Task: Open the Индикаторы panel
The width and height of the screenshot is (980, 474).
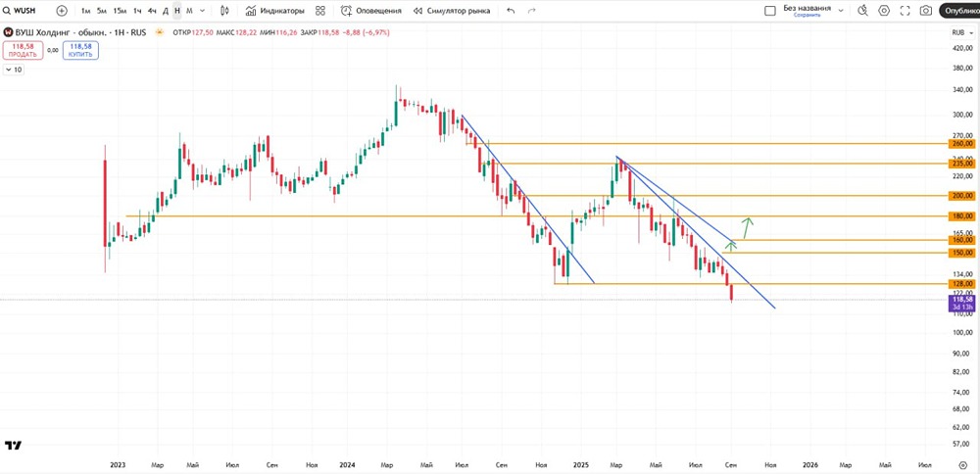Action: (x=275, y=11)
